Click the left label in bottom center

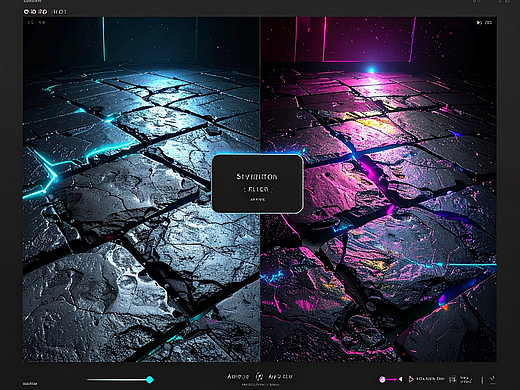click(x=238, y=377)
